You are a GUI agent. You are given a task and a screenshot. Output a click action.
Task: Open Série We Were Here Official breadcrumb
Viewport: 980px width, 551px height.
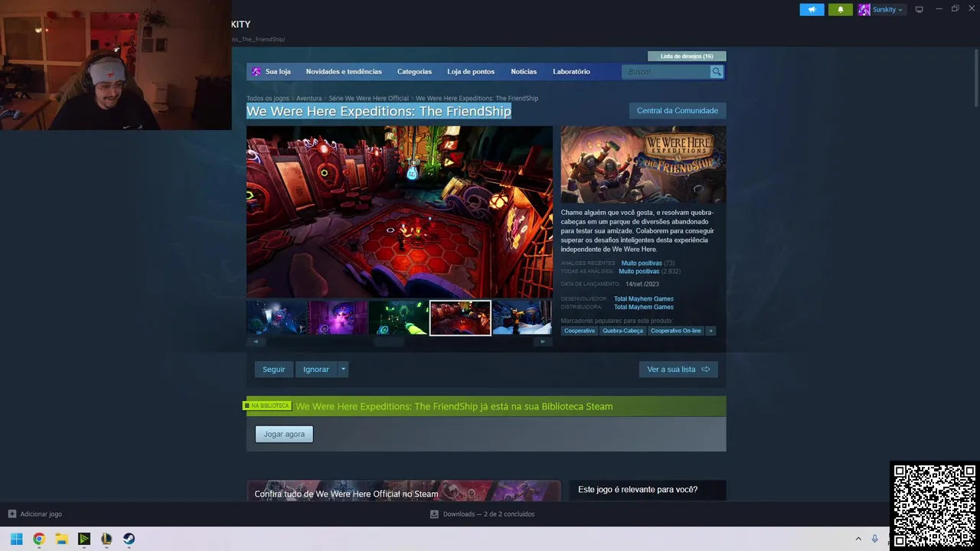click(x=369, y=98)
